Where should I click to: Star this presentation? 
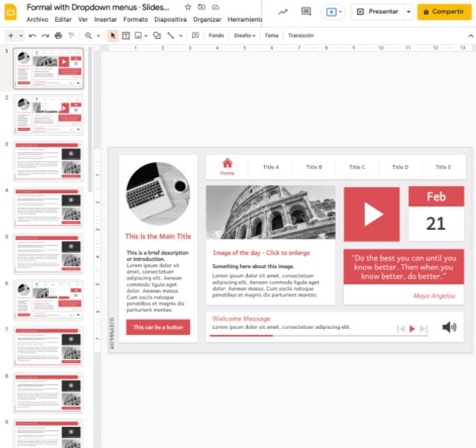(x=188, y=7)
